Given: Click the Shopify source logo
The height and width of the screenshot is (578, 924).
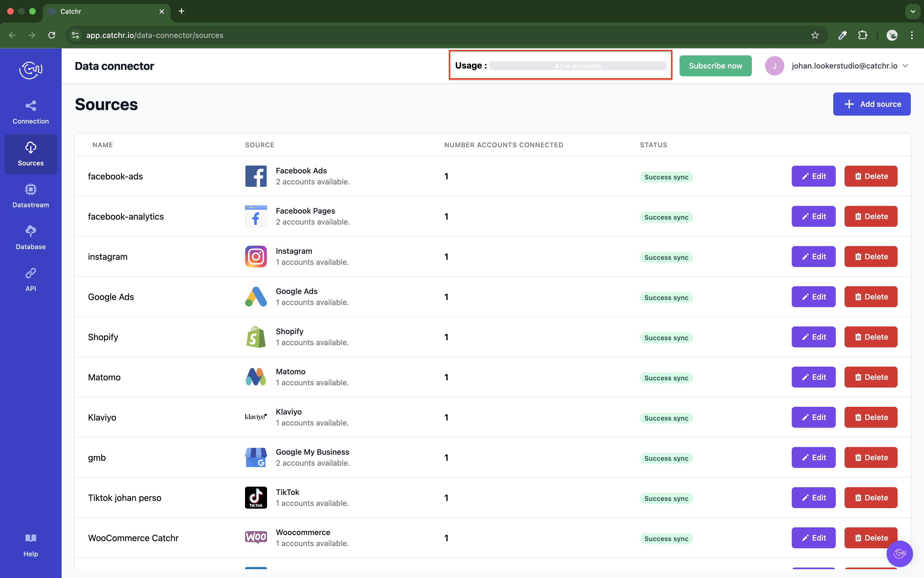Looking at the screenshot, I should [256, 337].
